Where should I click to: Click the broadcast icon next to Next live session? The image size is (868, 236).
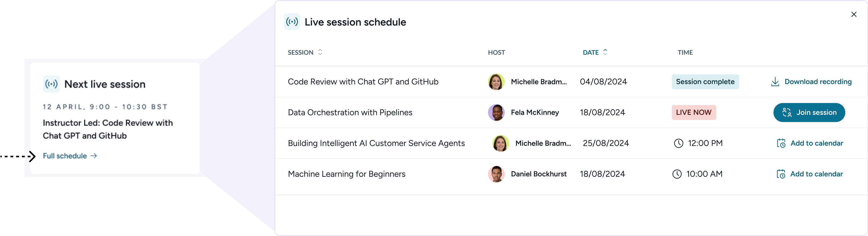click(x=51, y=84)
